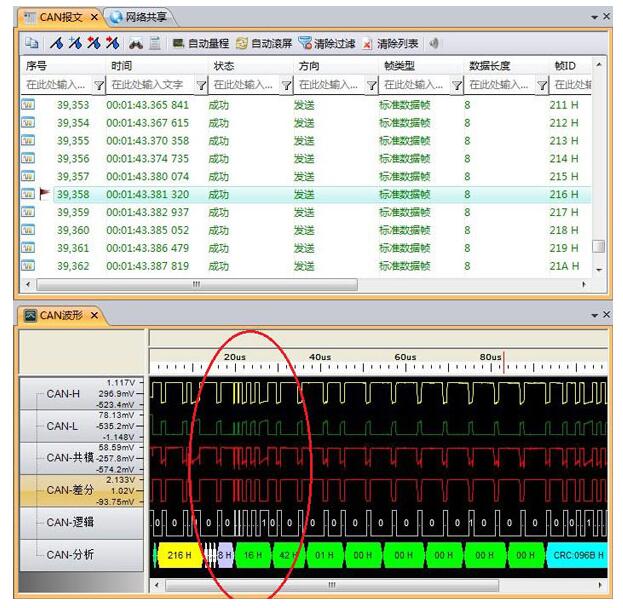
Task: Click the message icon of row 39,362
Action: click(x=28, y=266)
